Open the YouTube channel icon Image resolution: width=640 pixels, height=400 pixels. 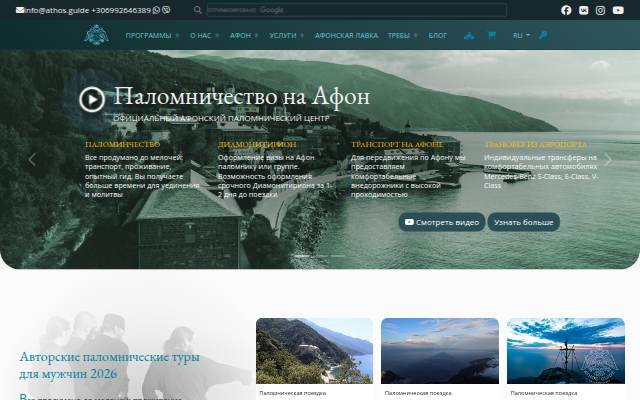coord(618,10)
